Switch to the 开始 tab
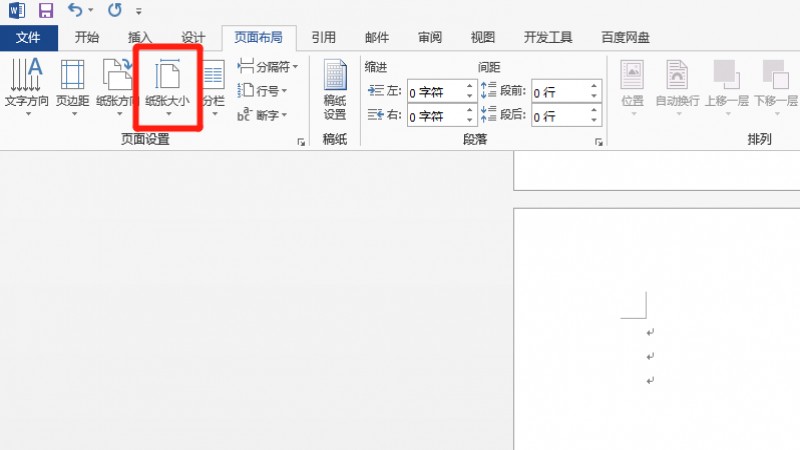This screenshot has width=800, height=450. tap(87, 37)
